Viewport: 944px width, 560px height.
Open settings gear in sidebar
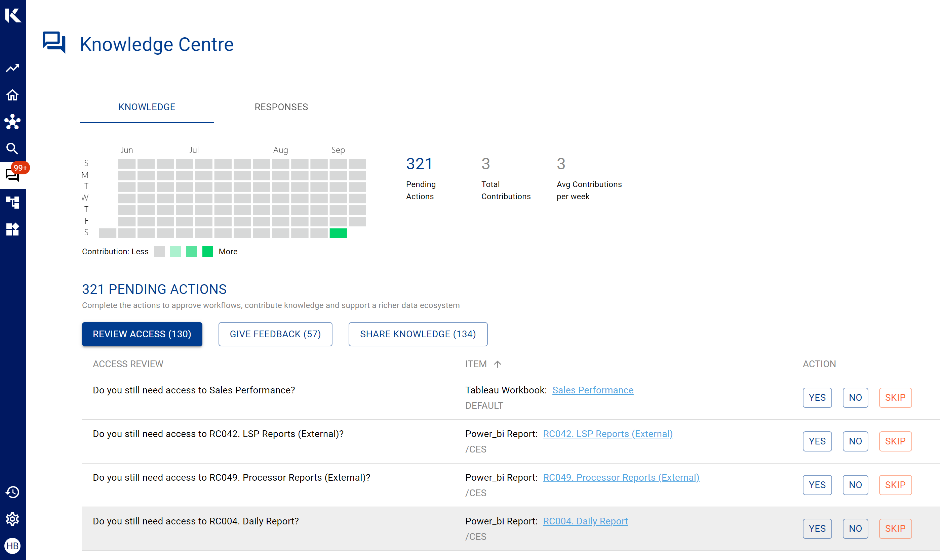(12, 519)
